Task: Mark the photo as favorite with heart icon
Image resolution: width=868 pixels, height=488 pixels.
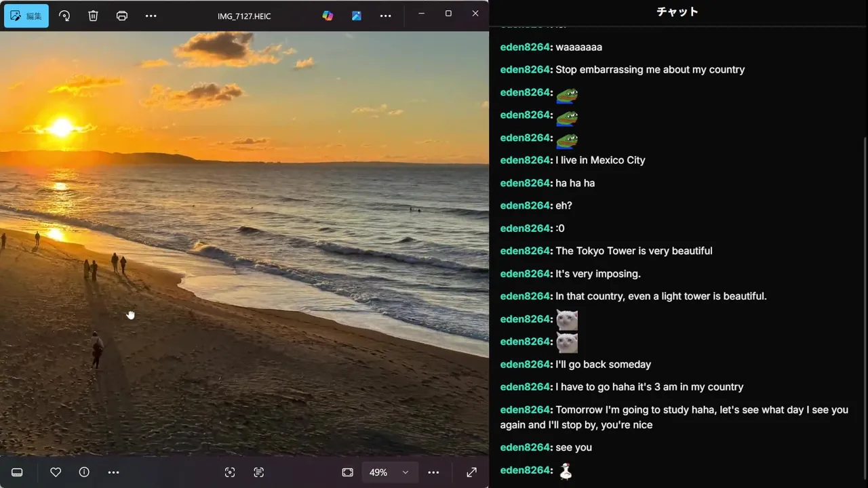Action: click(x=56, y=472)
